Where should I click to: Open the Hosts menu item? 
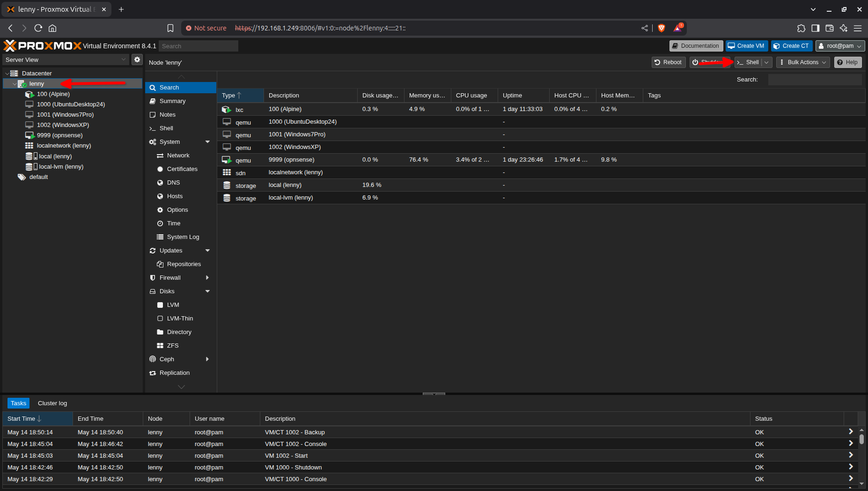[x=175, y=196]
